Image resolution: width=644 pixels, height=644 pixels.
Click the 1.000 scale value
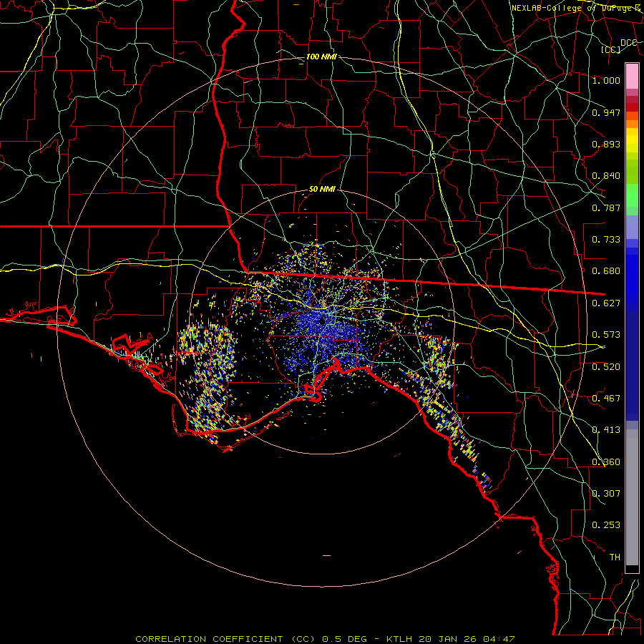[606, 80]
